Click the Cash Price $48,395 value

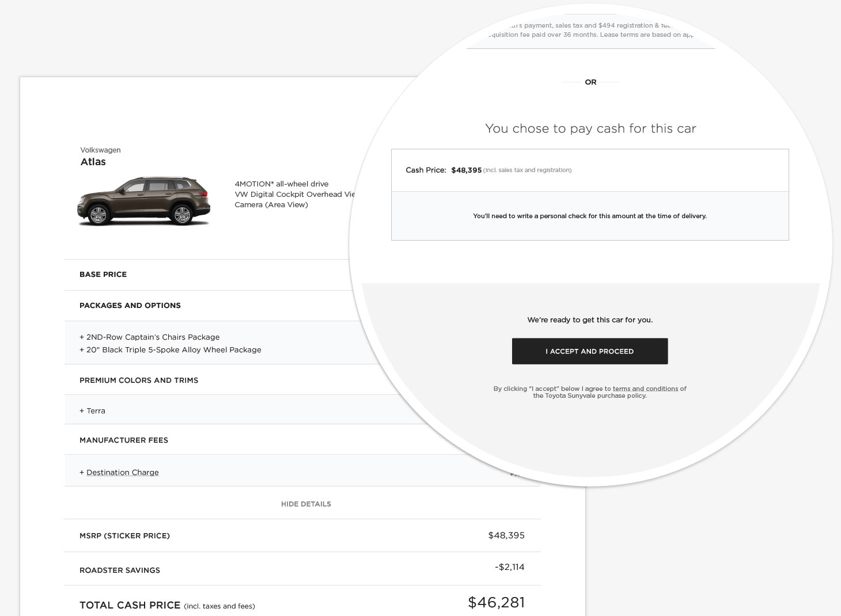pyautogui.click(x=467, y=170)
